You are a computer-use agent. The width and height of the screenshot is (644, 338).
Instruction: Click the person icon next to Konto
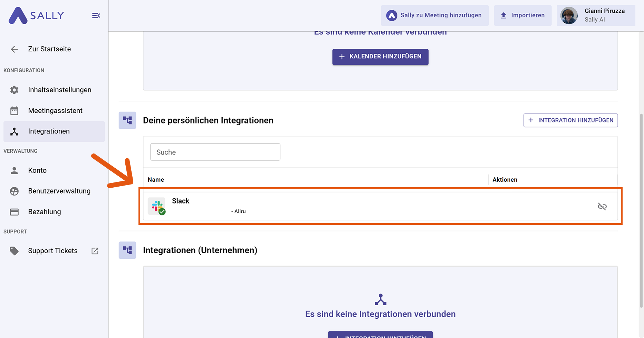coord(14,170)
